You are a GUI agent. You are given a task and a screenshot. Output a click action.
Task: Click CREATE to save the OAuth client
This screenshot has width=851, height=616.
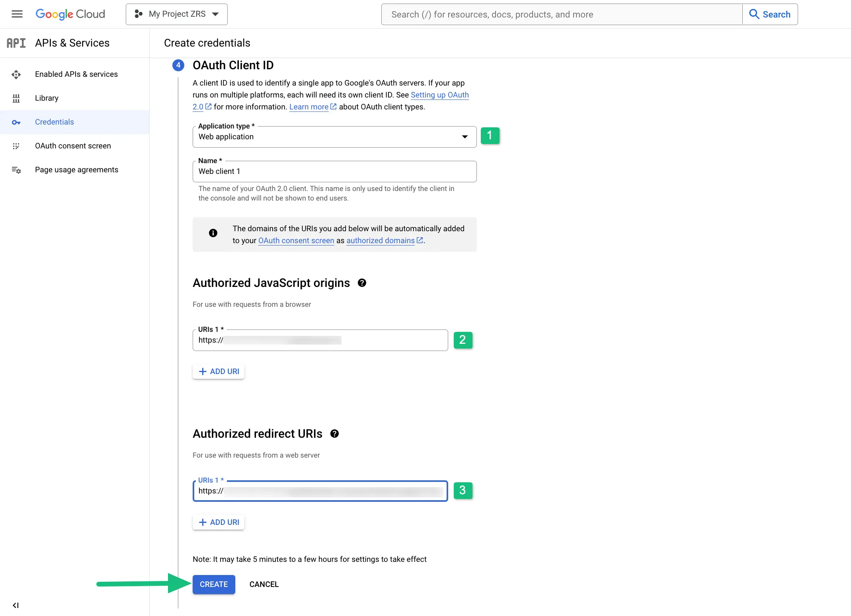(x=213, y=584)
